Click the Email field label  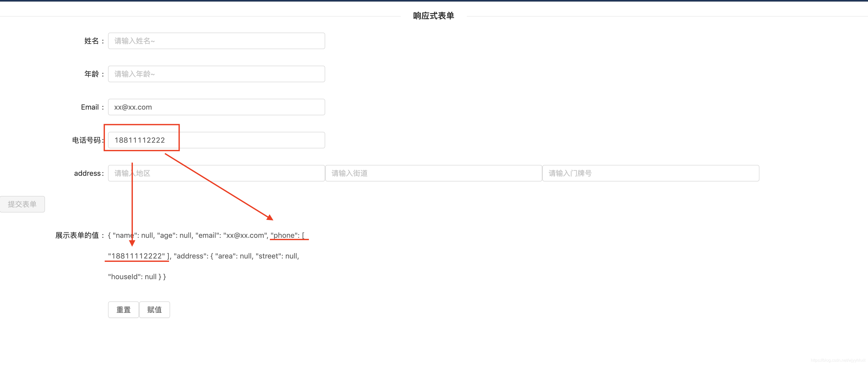(x=90, y=107)
